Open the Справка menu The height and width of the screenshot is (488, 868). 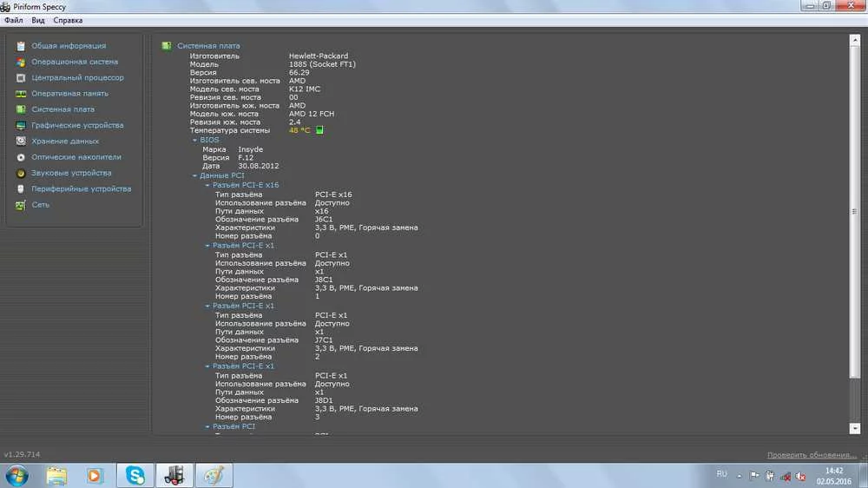point(68,21)
